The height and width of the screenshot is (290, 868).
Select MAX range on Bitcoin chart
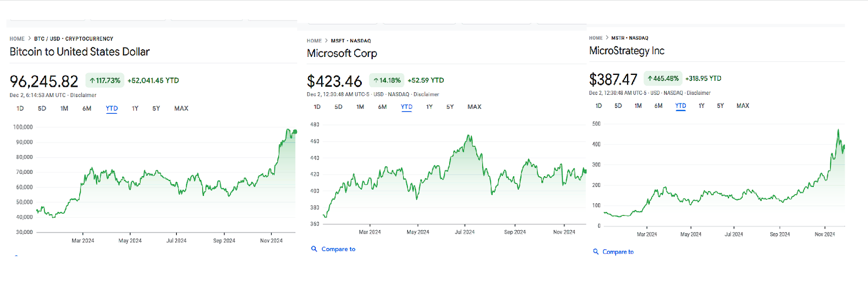click(181, 108)
